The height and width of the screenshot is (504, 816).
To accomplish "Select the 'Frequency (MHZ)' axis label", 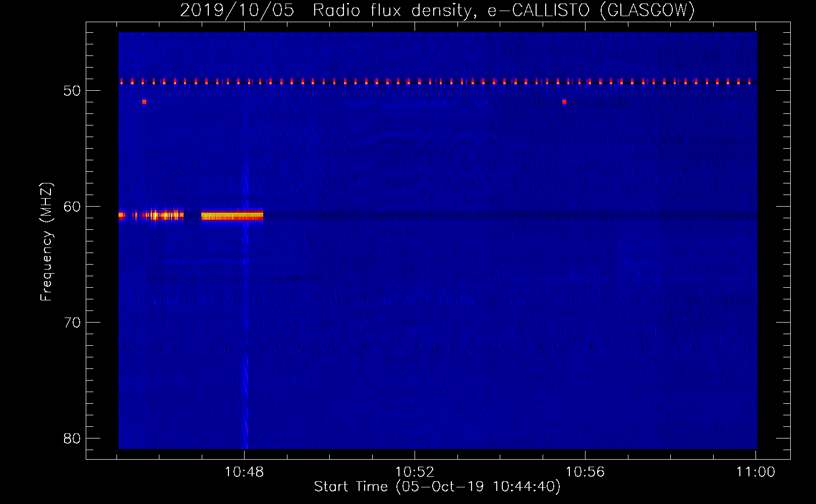I will pos(46,242).
